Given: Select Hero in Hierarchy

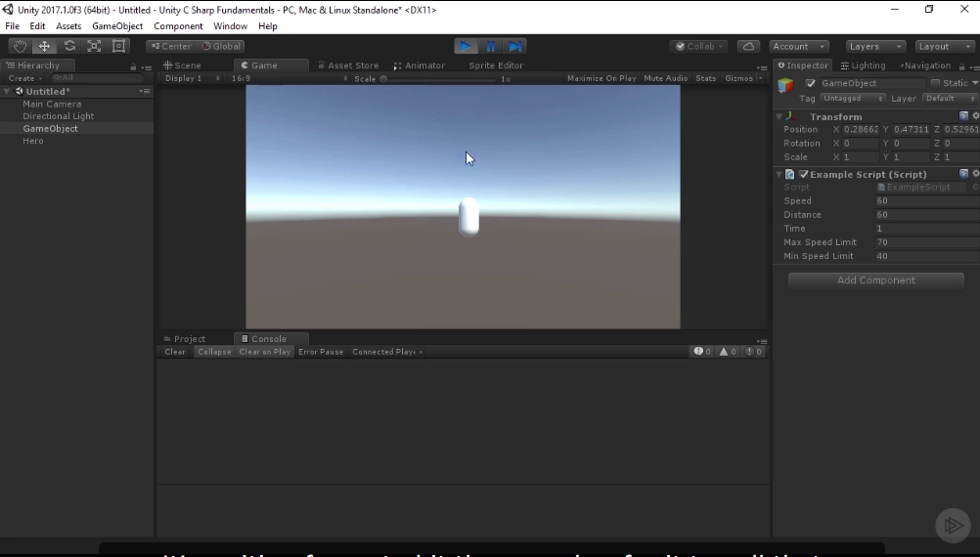Looking at the screenshot, I should [x=33, y=141].
